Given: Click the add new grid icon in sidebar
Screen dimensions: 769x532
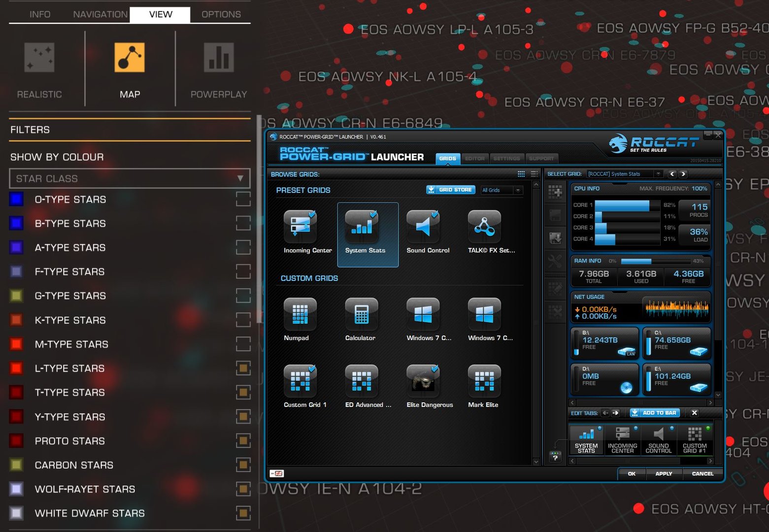Looking at the screenshot, I should [555, 192].
